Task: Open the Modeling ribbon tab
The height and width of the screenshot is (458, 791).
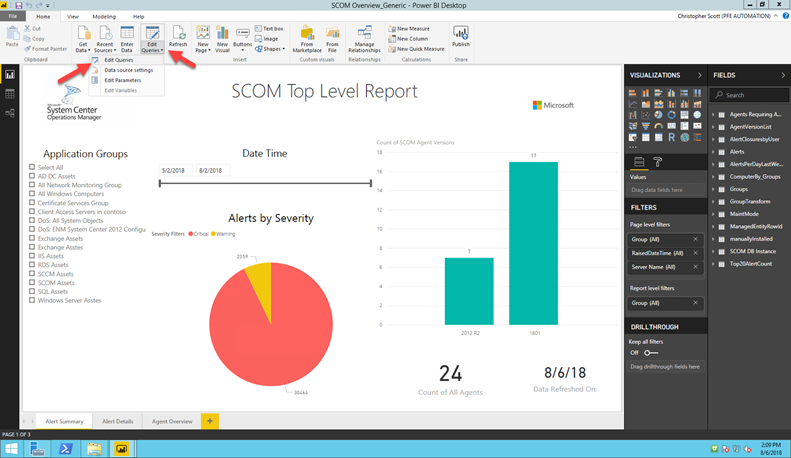Action: pyautogui.click(x=104, y=17)
